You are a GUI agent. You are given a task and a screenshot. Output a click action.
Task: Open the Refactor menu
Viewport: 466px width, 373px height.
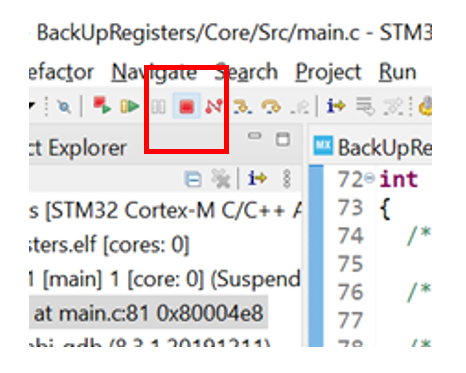point(61,72)
